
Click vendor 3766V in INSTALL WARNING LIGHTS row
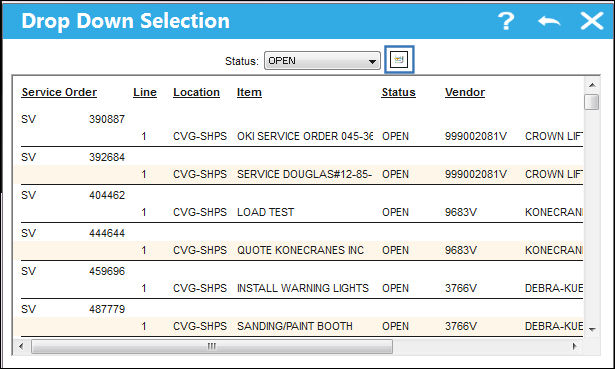pos(461,289)
